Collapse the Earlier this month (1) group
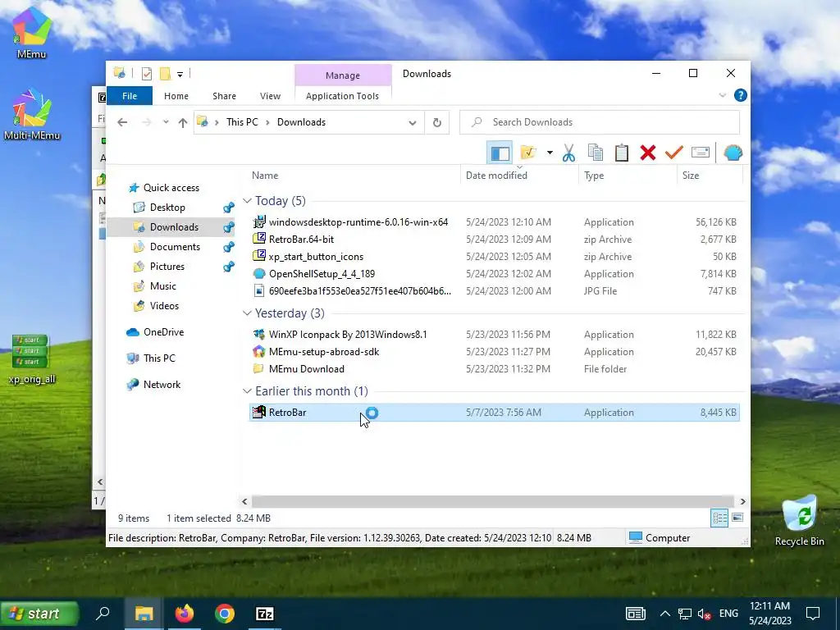The image size is (840, 630). pyautogui.click(x=247, y=391)
